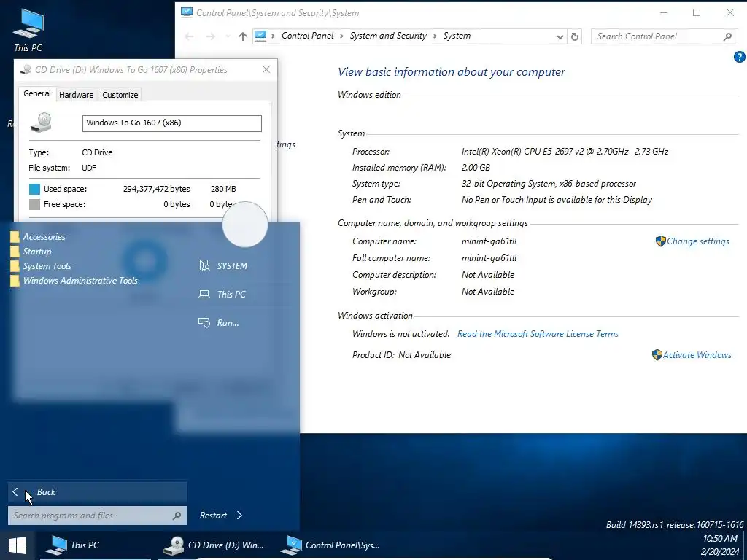Viewport: 747px width, 560px height.
Task: Open recent locations dropdown arrow
Action: click(x=228, y=36)
